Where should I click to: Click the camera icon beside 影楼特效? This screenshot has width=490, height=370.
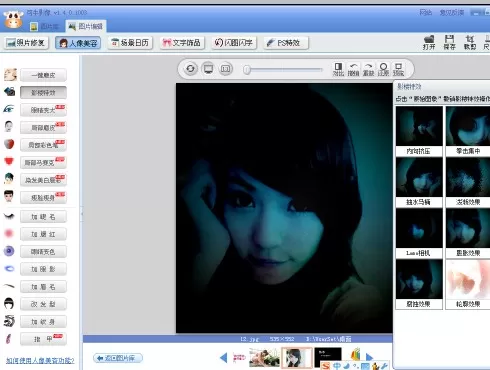10,91
